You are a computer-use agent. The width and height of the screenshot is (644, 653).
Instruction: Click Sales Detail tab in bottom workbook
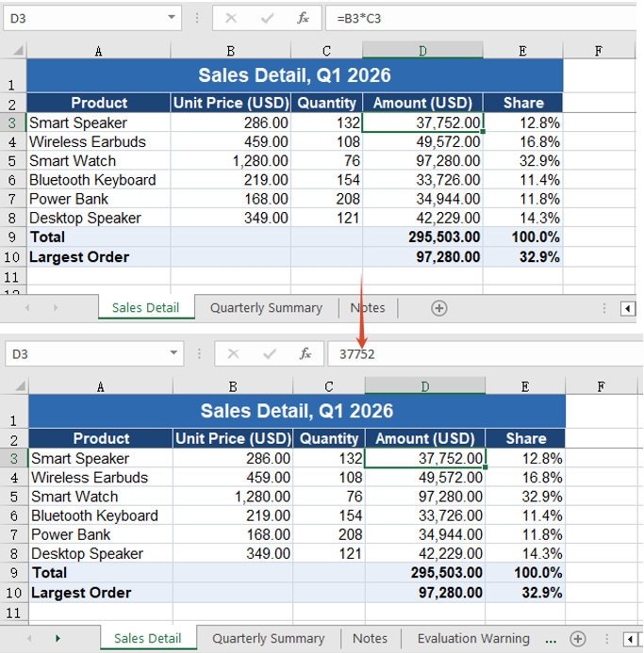point(148,638)
